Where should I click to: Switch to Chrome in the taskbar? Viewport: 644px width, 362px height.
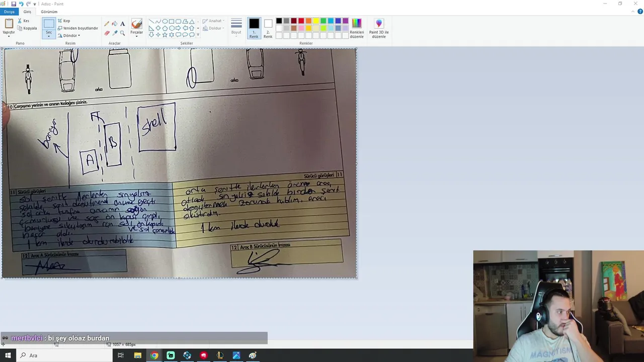coord(154,355)
